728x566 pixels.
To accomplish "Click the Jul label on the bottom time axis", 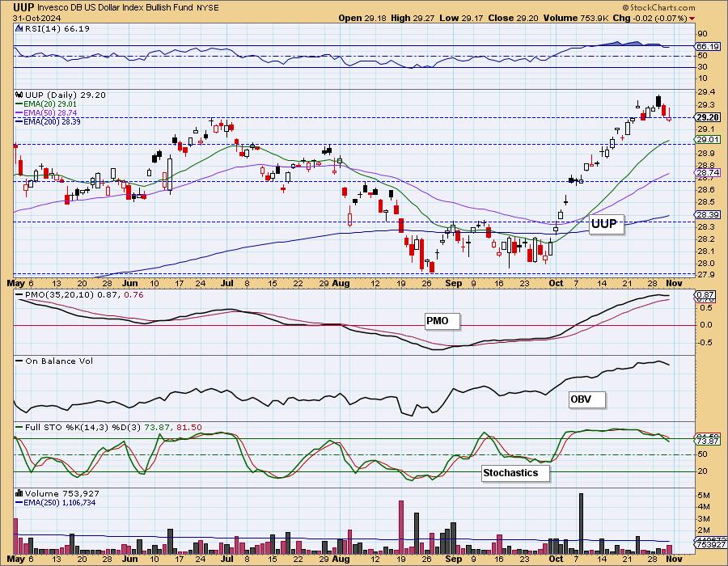I will click(227, 559).
